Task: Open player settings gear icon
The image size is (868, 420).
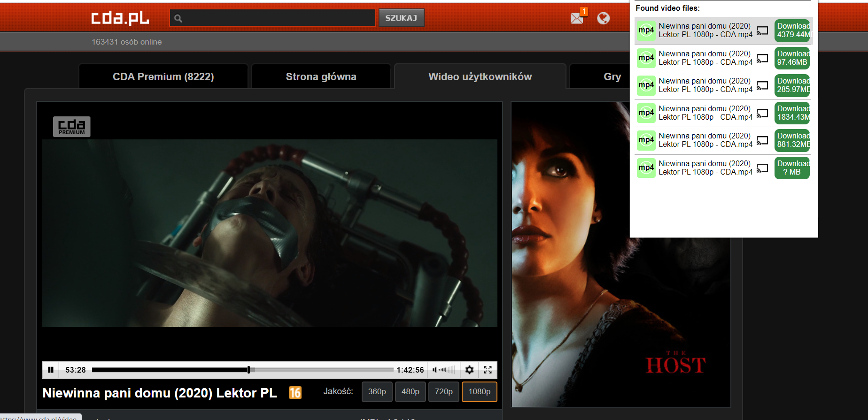Action: pos(469,370)
